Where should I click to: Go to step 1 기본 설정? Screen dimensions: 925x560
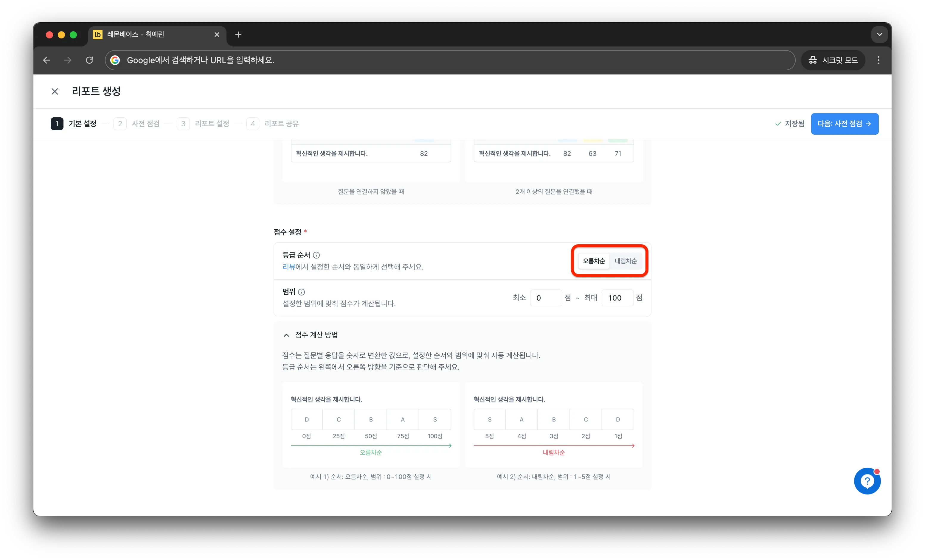[x=74, y=124]
